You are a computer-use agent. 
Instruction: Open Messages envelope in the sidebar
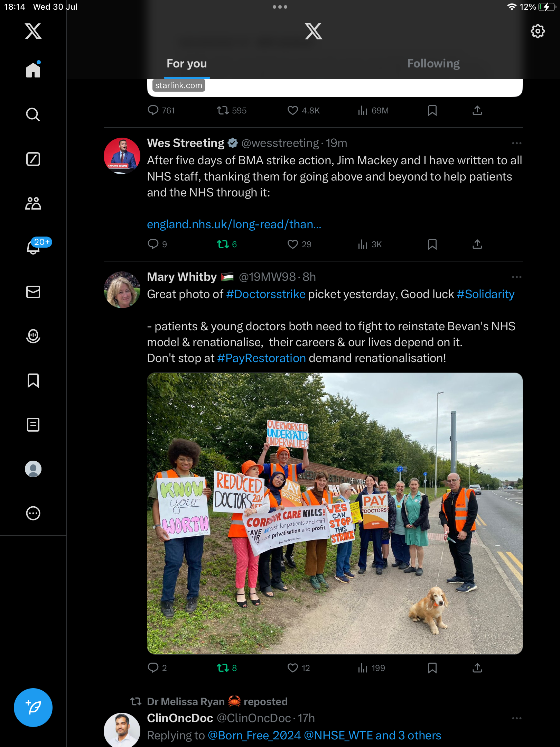click(33, 292)
